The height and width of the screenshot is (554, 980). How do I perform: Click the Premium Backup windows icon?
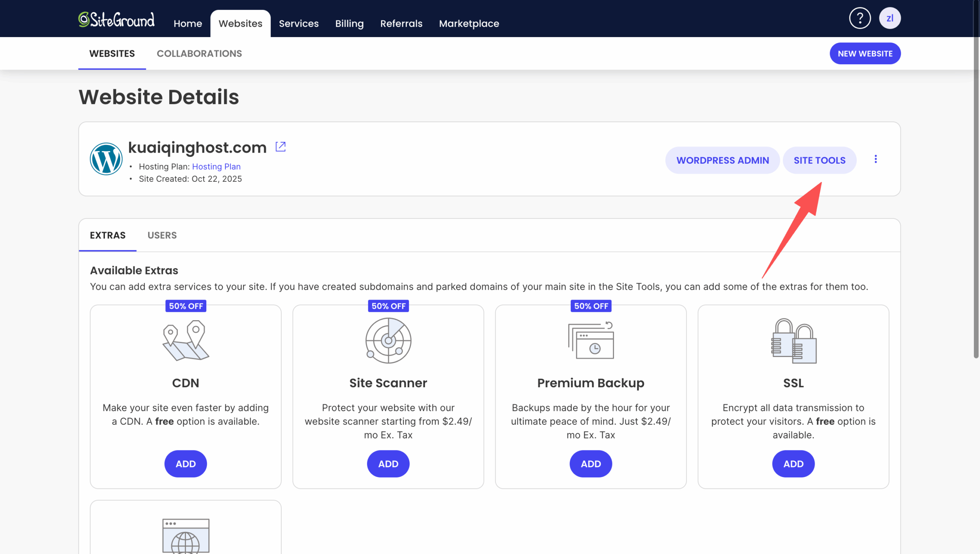pyautogui.click(x=591, y=341)
